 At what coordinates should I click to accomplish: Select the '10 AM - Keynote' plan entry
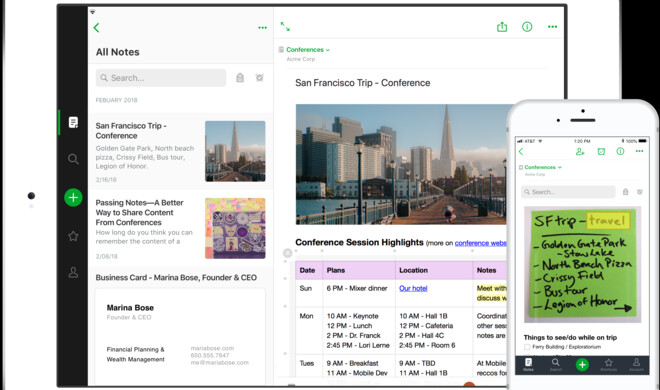(352, 316)
